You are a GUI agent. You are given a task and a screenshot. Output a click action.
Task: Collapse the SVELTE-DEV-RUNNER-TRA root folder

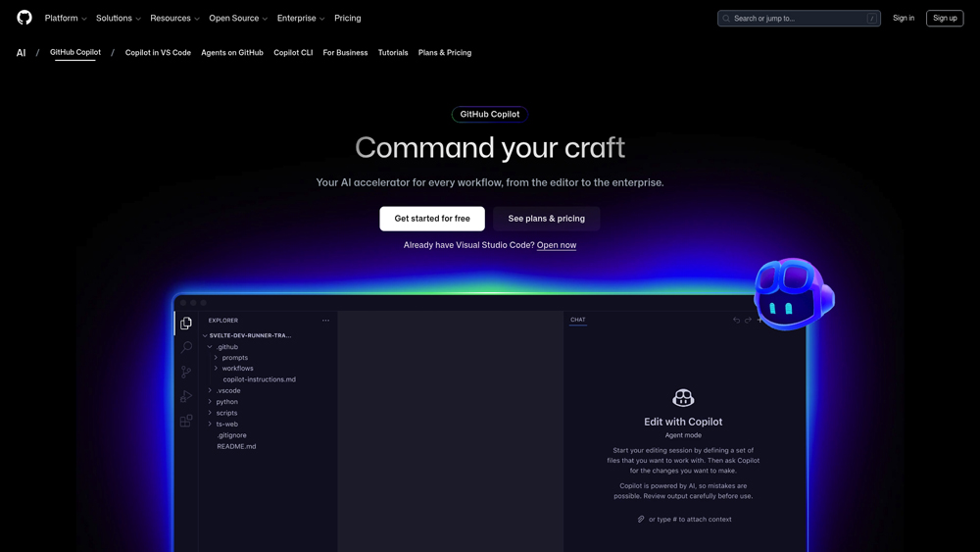click(249, 335)
